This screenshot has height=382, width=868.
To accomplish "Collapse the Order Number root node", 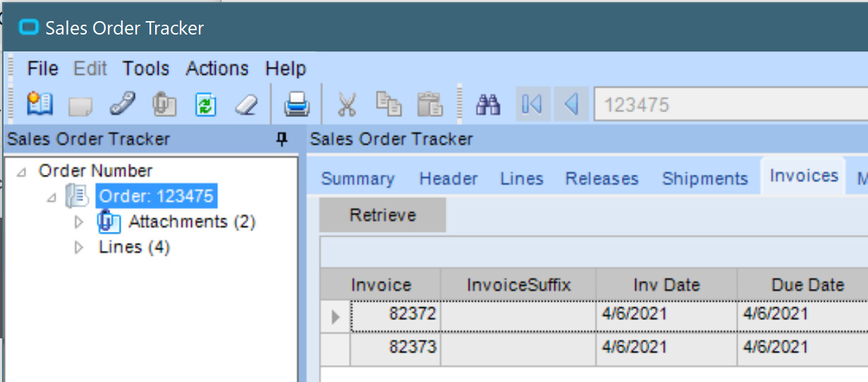I will pos(23,171).
